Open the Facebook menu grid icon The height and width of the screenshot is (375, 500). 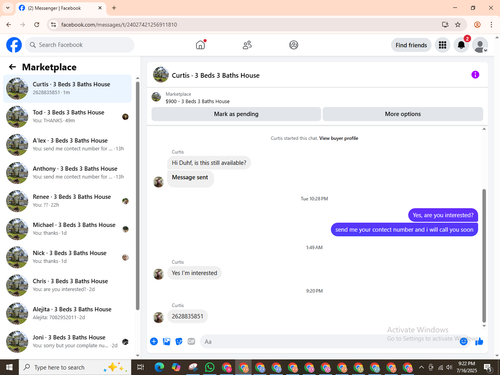[442, 45]
